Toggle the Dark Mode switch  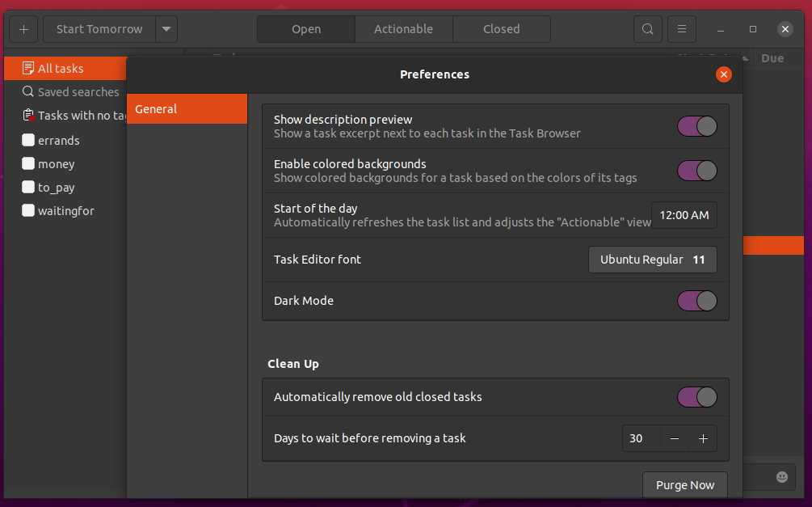coord(696,301)
